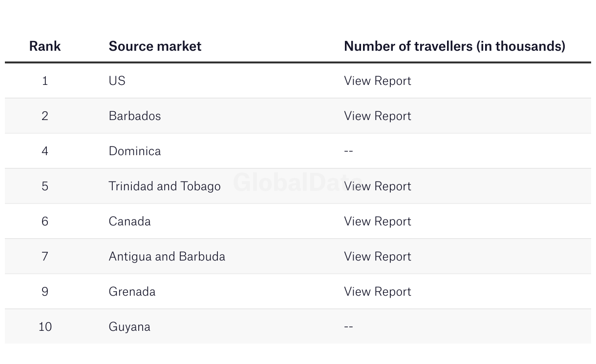596x364 pixels.
Task: Click View Report in Trinidad and Tobago row
Action: point(377,186)
